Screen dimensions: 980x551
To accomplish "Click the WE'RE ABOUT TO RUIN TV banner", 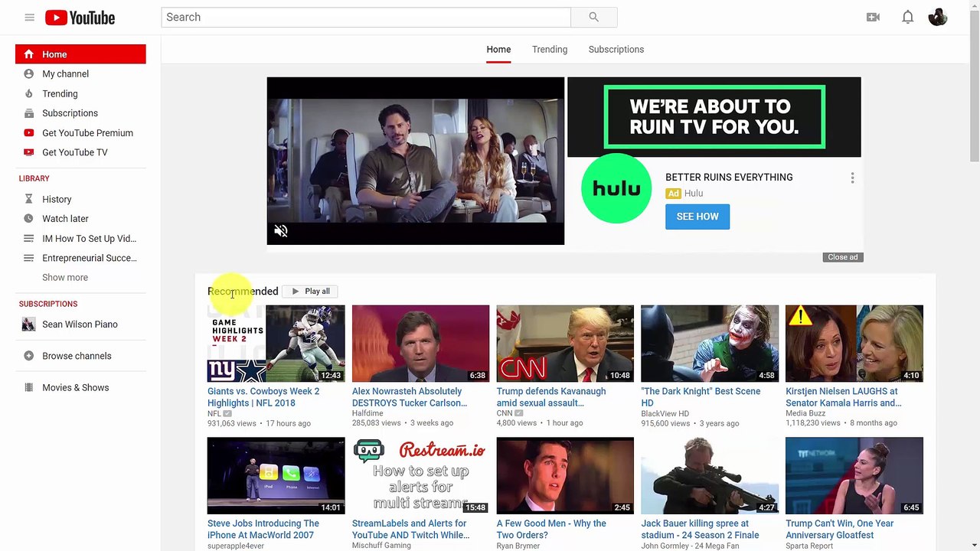I will point(714,117).
